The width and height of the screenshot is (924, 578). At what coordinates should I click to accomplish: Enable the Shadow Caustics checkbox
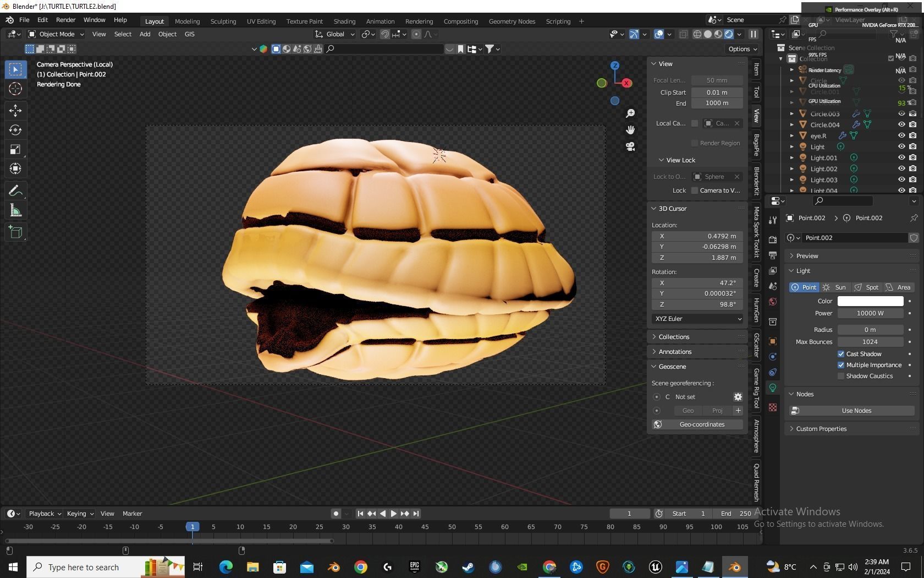[841, 376]
